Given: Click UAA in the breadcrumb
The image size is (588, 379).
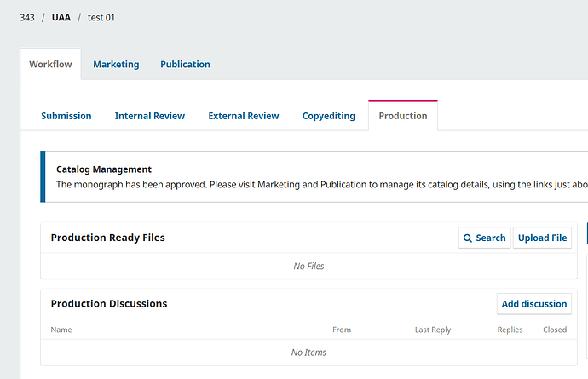Looking at the screenshot, I should tap(61, 18).
